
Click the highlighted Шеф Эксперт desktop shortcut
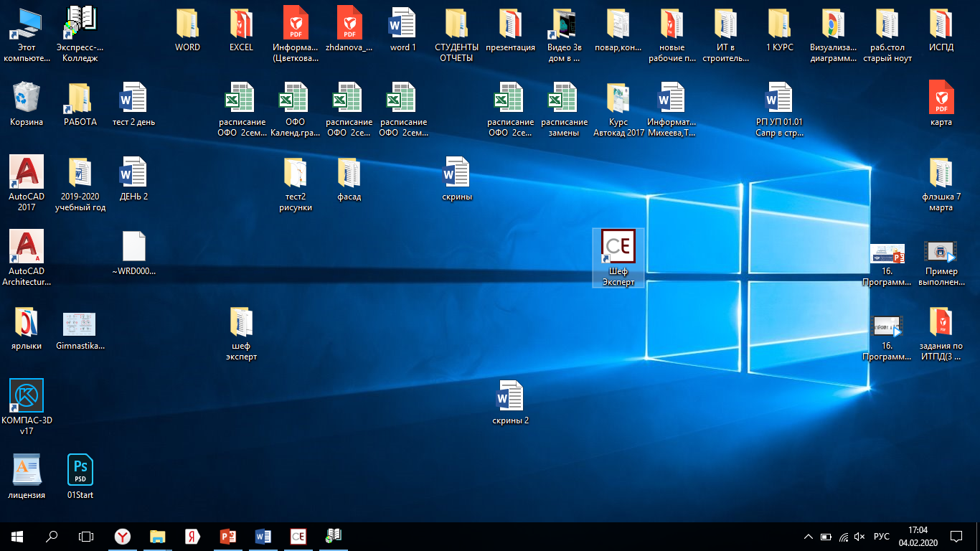618,258
